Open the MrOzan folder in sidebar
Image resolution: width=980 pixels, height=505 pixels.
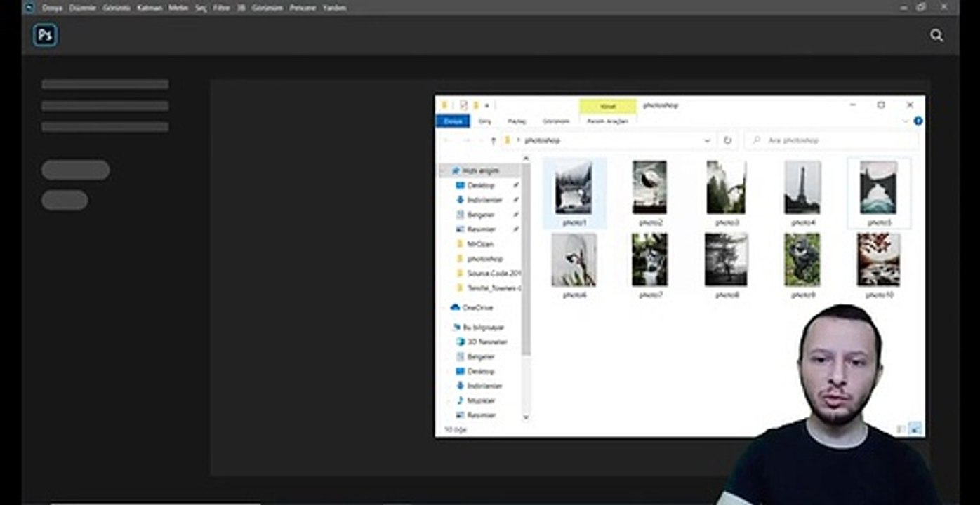480,244
